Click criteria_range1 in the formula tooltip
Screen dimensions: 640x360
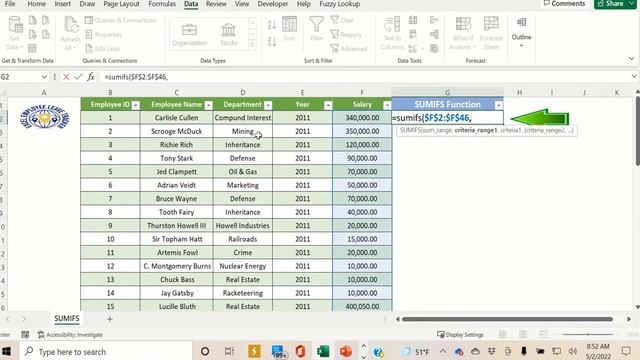(476, 130)
